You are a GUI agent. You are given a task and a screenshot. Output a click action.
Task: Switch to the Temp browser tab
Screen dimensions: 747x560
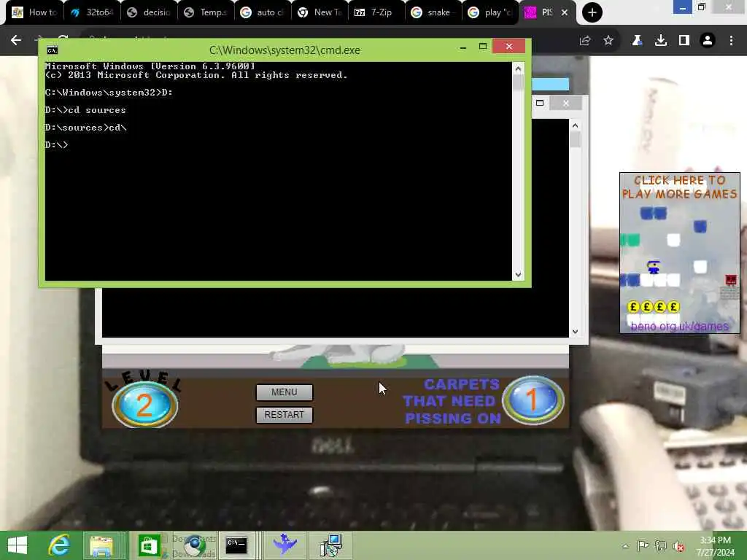point(206,12)
